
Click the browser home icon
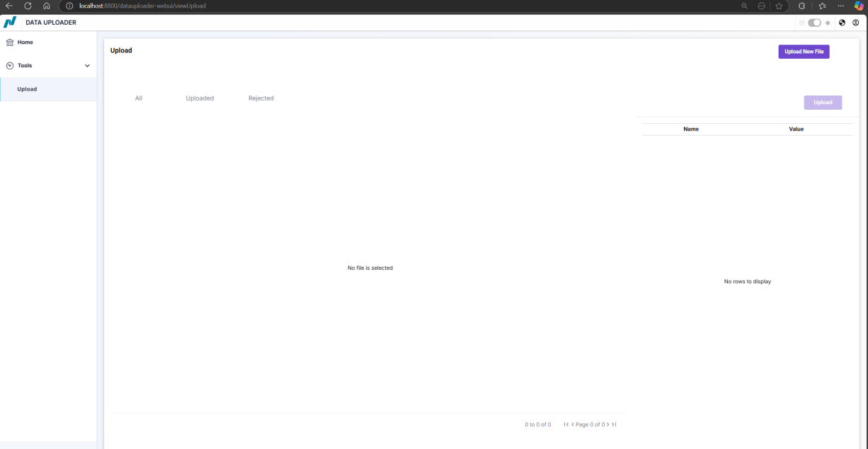click(47, 6)
